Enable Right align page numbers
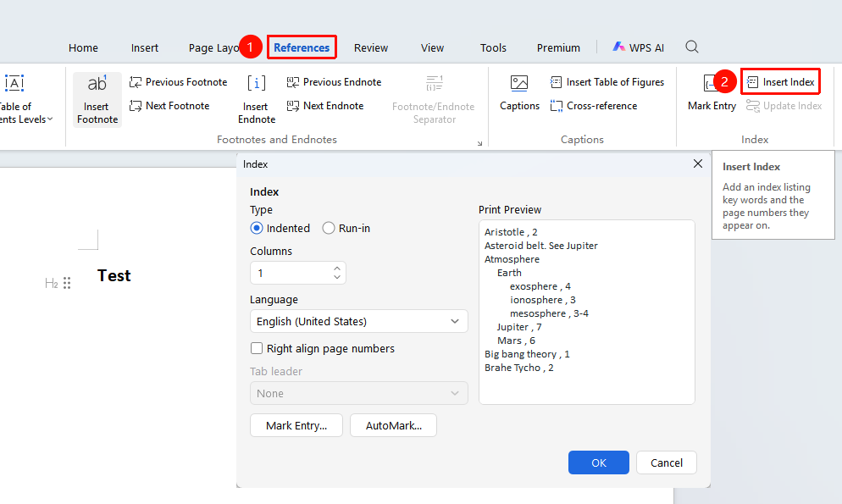Screen dimensions: 842x504 pyautogui.click(x=323, y=348)
